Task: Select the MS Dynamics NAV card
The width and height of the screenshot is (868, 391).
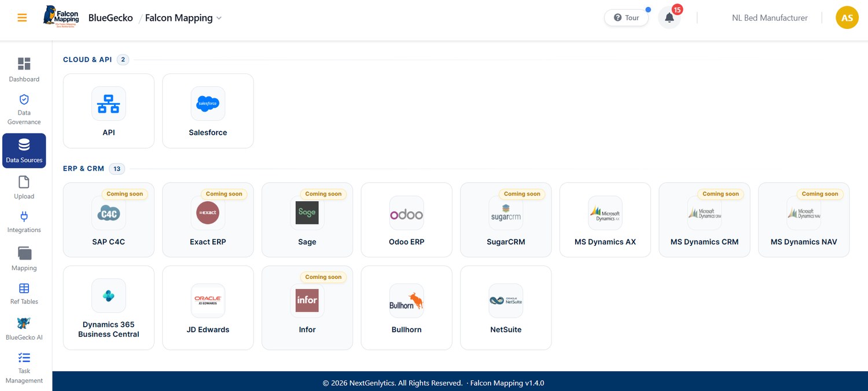Action: (804, 220)
